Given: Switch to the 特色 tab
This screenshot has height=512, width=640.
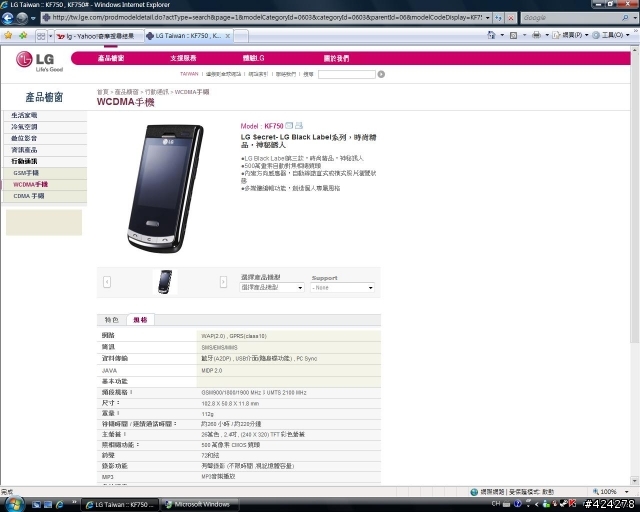Looking at the screenshot, I should [111, 320].
